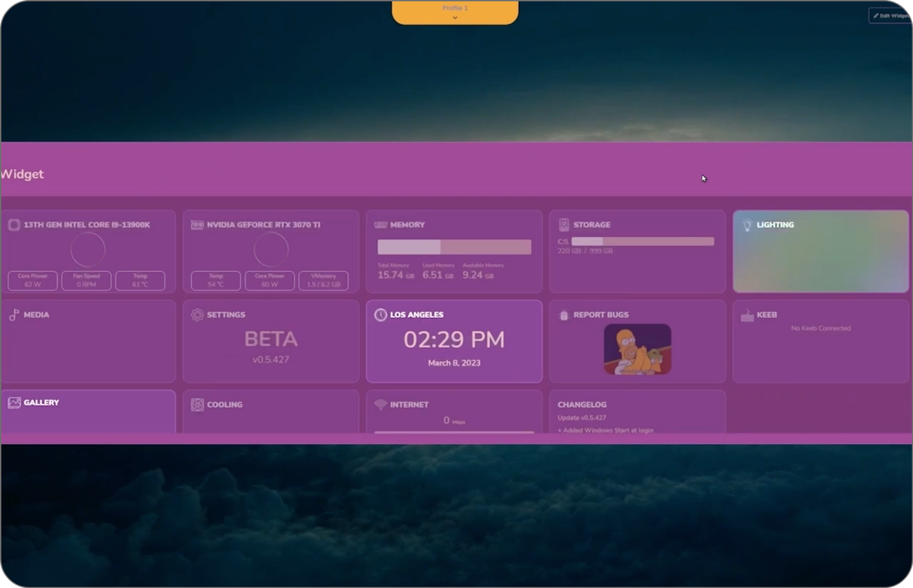Click the Cooling fan icon
Viewport: 913px width, 588px height.
tap(197, 404)
